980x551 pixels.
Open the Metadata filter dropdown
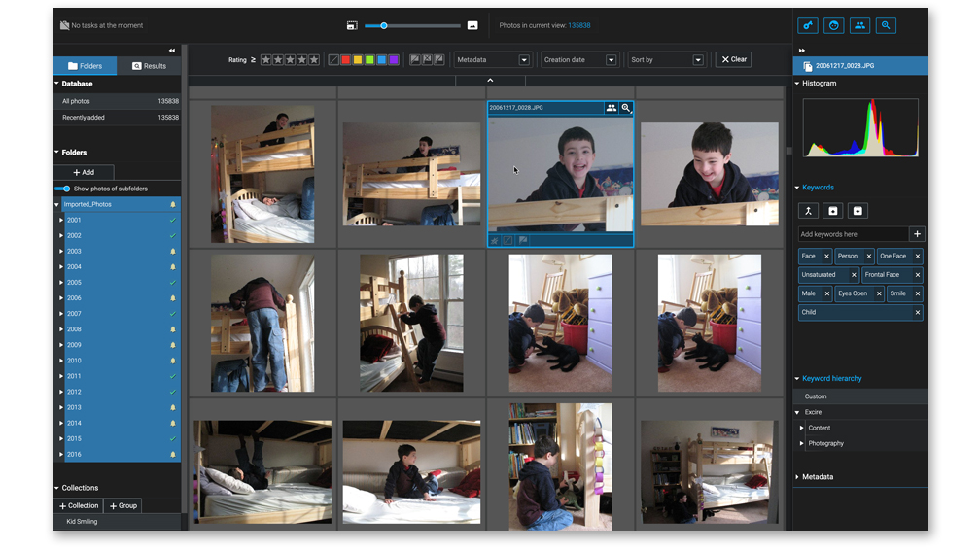coord(493,60)
